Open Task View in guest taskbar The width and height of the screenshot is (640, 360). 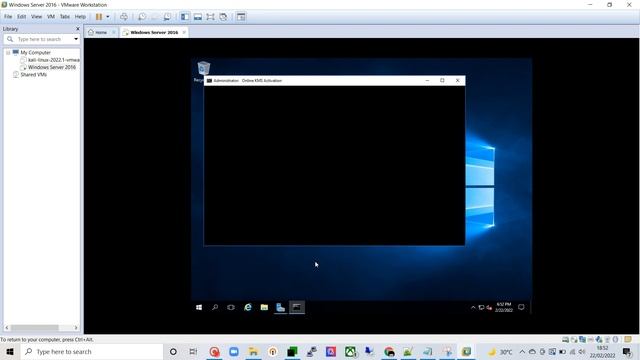[231, 307]
